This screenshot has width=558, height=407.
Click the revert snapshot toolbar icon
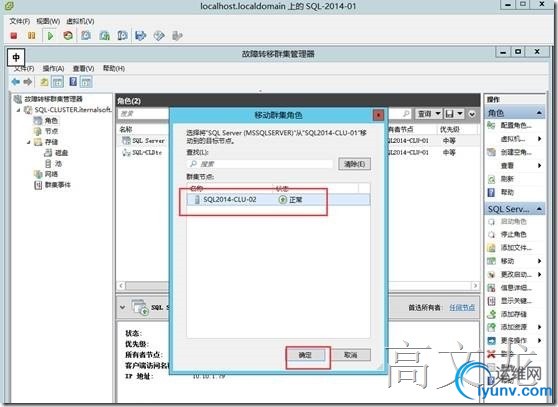pos(104,36)
